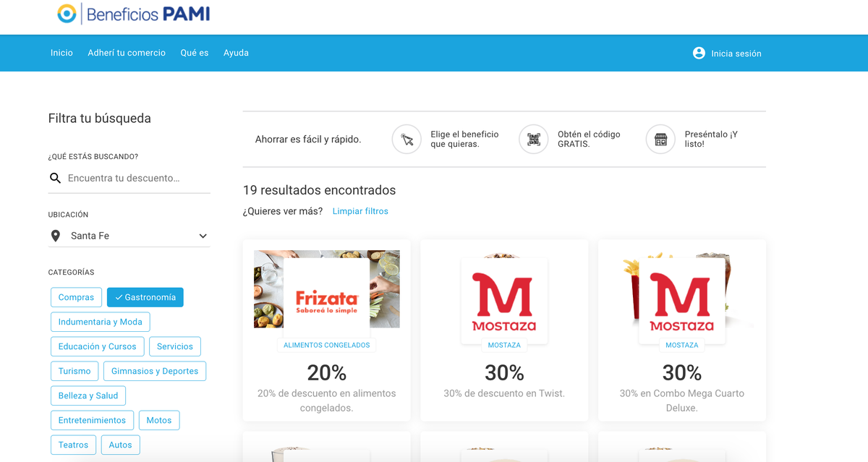Click the terminal icon for 'Preséntalo ¡Y listo!'
The image size is (868, 462).
[660, 139]
